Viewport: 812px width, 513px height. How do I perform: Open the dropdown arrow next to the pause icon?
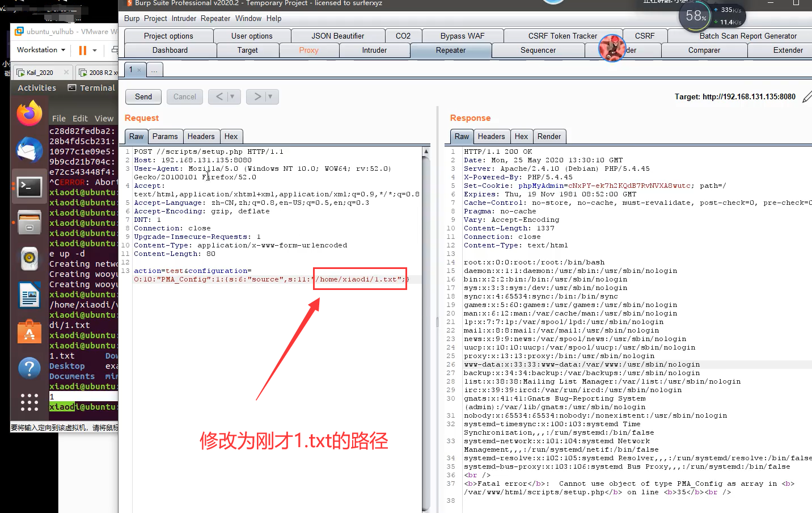point(95,50)
